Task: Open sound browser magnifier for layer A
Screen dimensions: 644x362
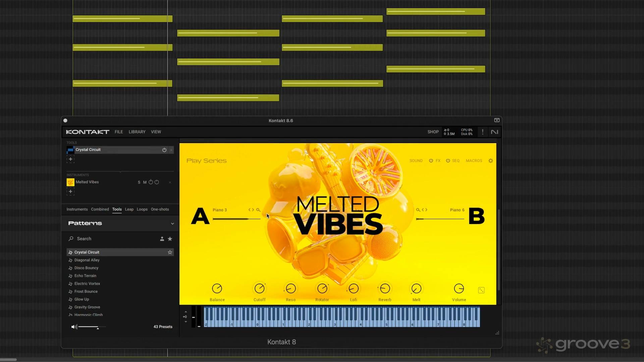Action: [258, 210]
